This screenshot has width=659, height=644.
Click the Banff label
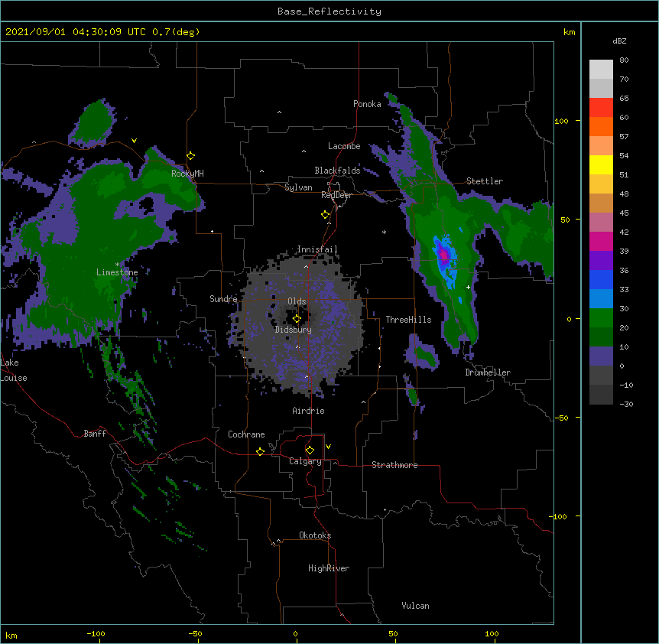coord(95,434)
